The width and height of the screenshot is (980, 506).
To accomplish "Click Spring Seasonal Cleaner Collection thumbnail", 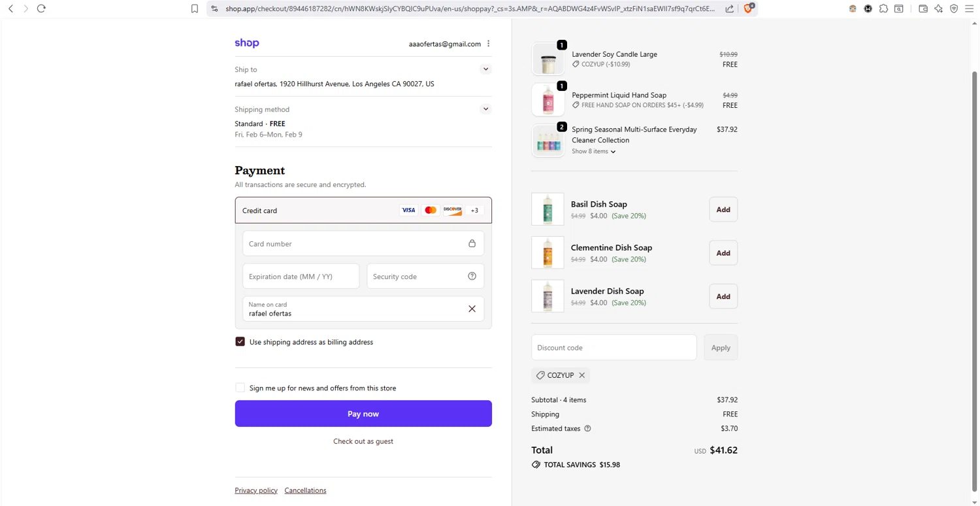I will [x=547, y=141].
